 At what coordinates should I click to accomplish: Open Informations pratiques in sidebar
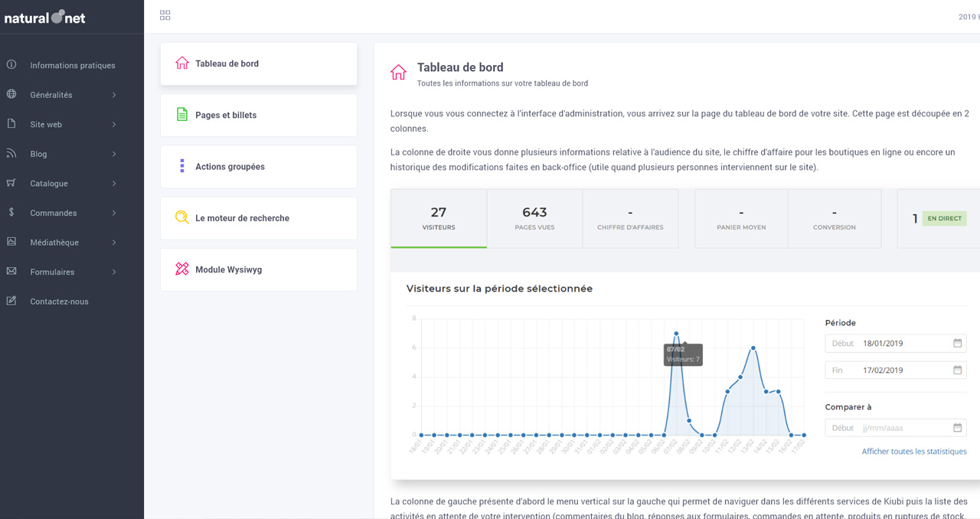[72, 65]
